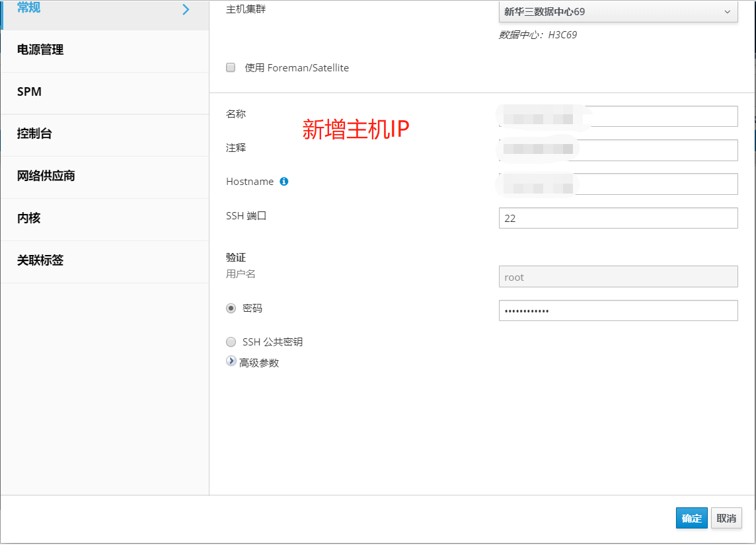Click the chevron arrow beside 常规
The image size is (756, 545).
(186, 9)
